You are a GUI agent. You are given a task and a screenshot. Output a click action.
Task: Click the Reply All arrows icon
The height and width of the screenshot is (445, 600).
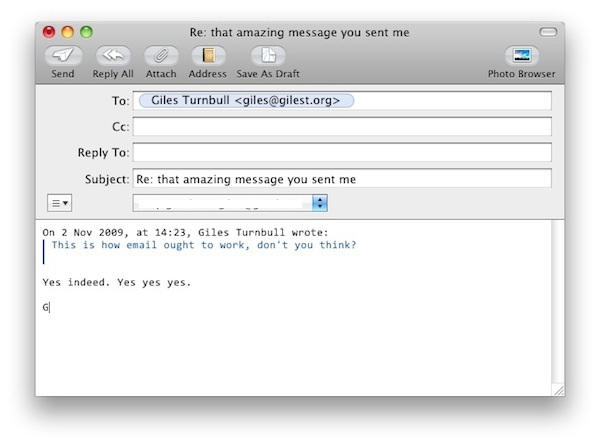pos(112,56)
